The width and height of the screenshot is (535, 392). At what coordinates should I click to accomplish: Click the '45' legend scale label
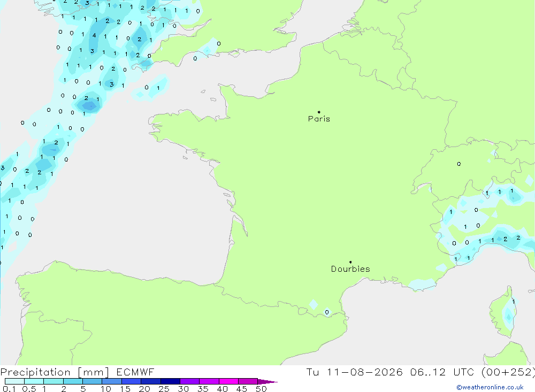[x=242, y=389]
